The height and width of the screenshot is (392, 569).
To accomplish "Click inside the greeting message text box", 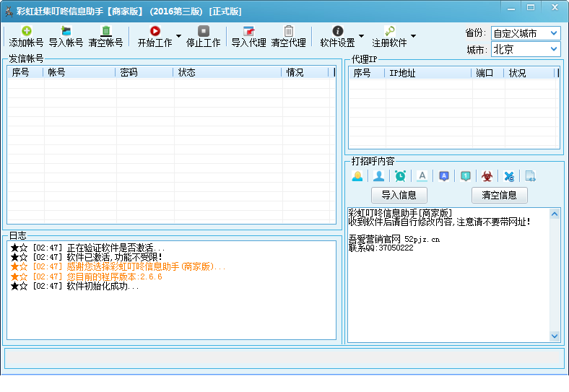I will pyautogui.click(x=448, y=275).
